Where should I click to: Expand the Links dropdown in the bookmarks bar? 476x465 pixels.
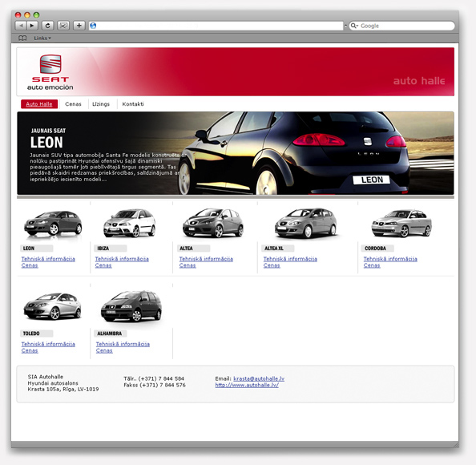point(42,38)
